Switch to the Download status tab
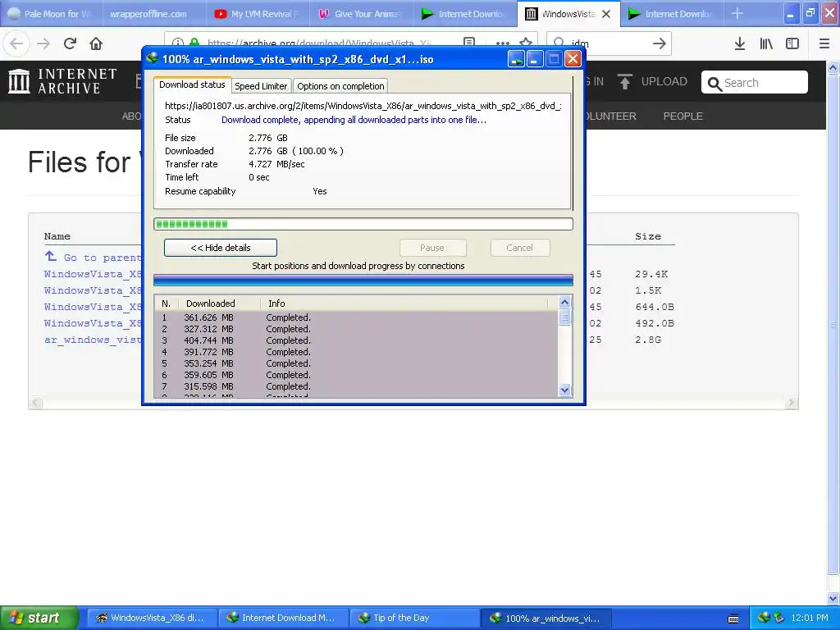The image size is (840, 630). [x=192, y=84]
